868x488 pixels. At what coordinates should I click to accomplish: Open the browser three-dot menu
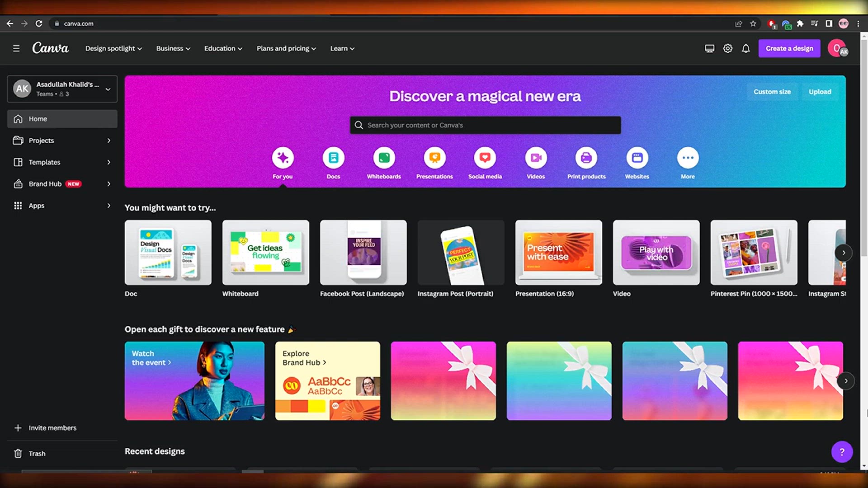858,23
